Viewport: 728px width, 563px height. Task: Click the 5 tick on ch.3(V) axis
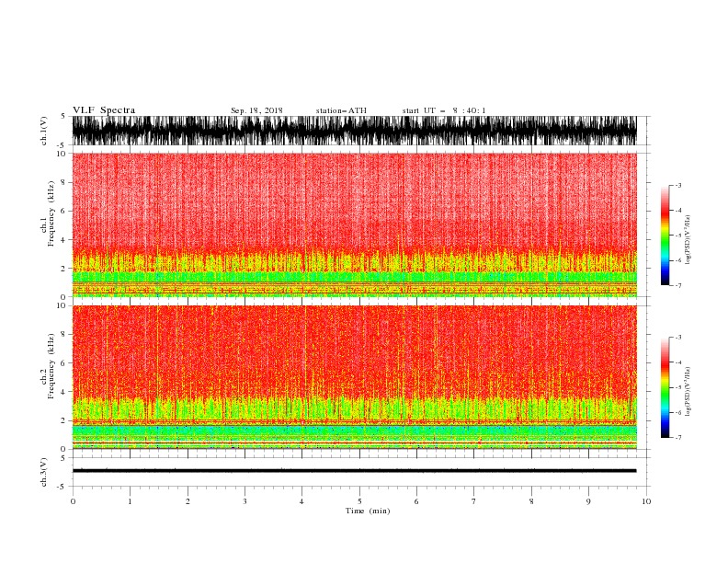coord(63,458)
